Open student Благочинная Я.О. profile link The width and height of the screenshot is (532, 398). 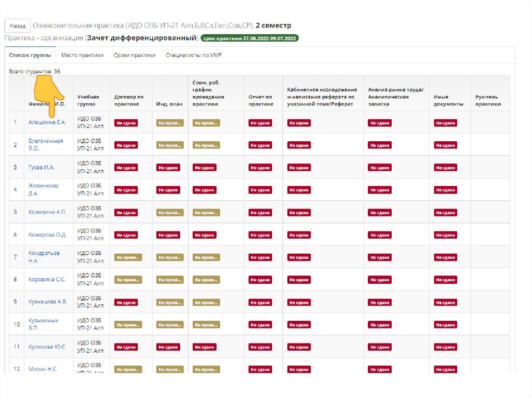(46, 145)
